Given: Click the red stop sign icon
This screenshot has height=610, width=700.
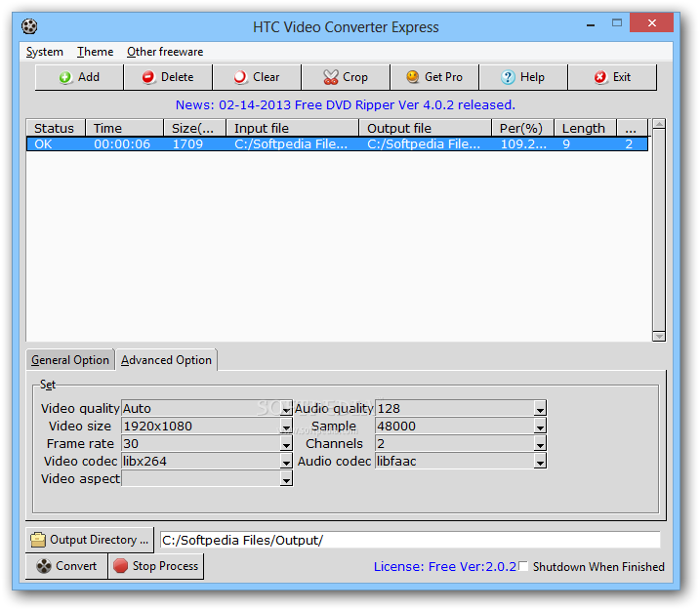Looking at the screenshot, I should point(120,566).
